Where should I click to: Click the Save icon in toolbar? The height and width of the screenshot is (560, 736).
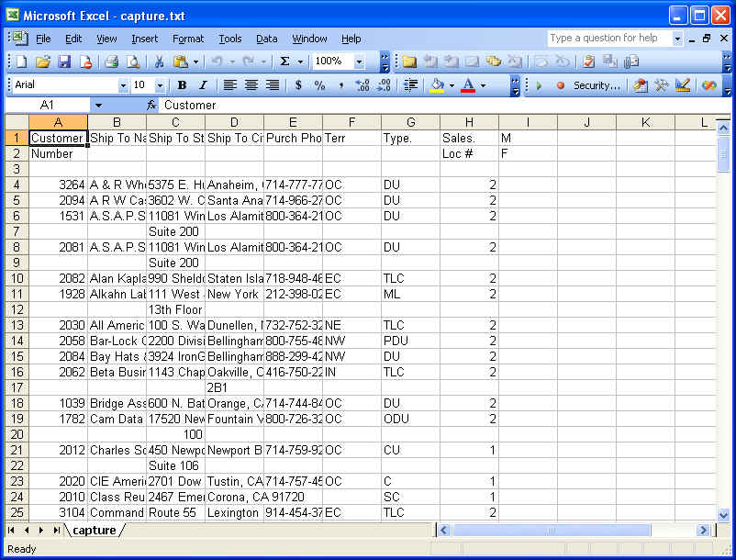(64, 62)
